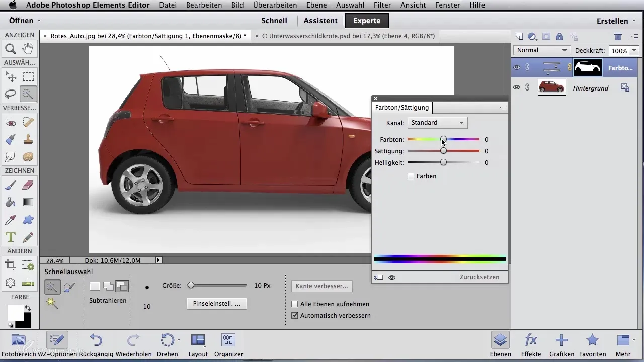644x362 pixels.
Task: Select Quick Selection tool in toolbox
Action: pyautogui.click(x=28, y=94)
